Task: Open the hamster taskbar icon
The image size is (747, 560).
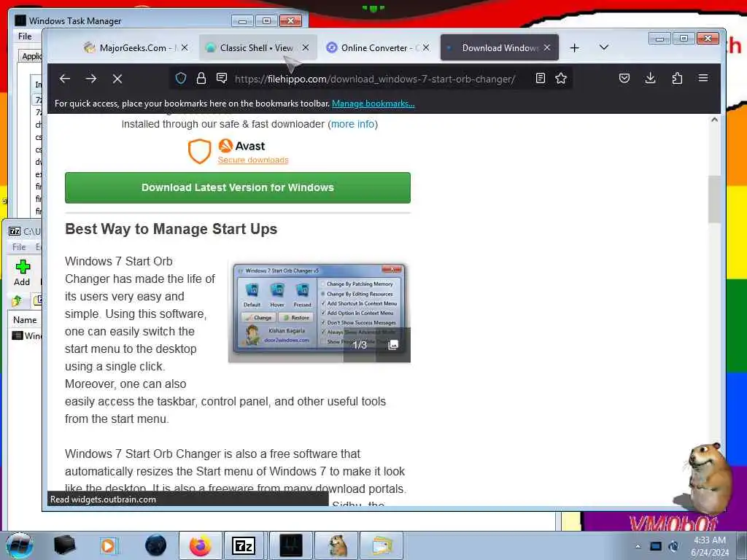Action: tap(337, 545)
